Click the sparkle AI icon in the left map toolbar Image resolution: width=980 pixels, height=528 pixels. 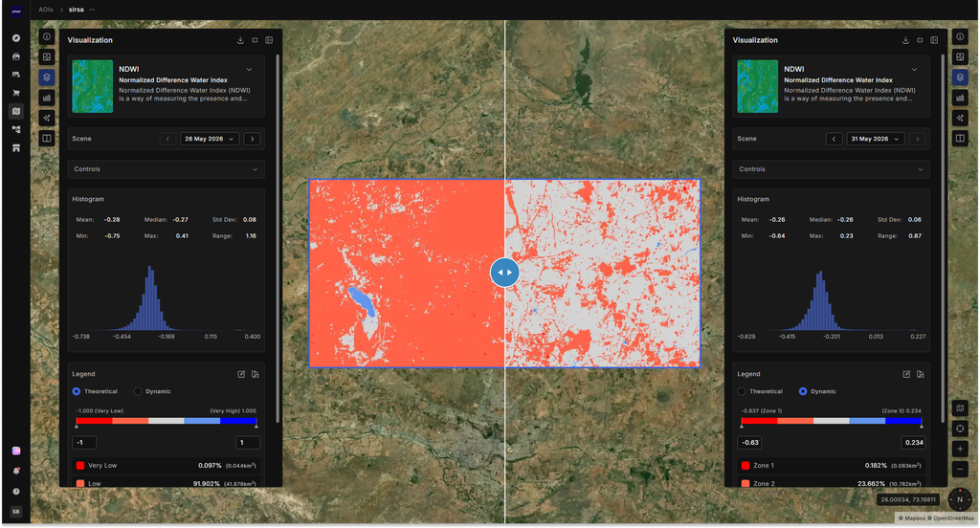[47, 118]
